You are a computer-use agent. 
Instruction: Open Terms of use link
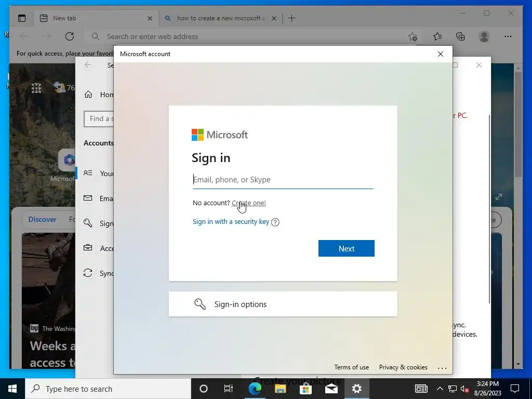click(x=352, y=367)
